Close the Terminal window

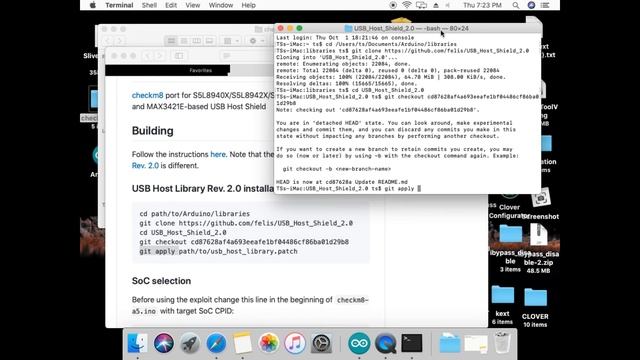pos(280,28)
